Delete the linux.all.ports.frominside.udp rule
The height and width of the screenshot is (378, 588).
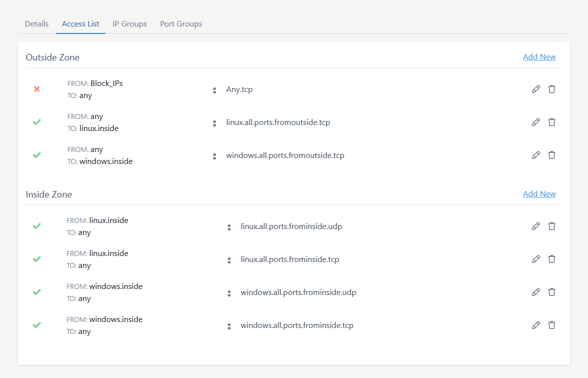coord(551,226)
